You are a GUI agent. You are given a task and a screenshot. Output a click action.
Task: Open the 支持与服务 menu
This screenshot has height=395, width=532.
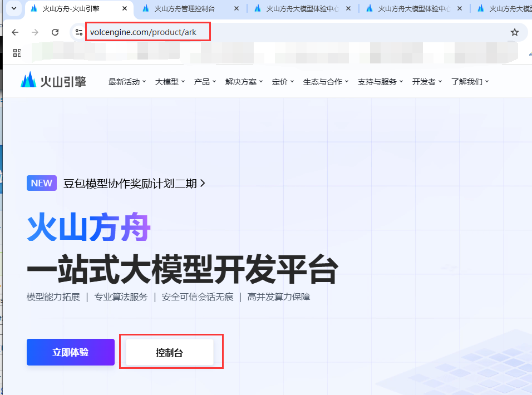click(380, 82)
